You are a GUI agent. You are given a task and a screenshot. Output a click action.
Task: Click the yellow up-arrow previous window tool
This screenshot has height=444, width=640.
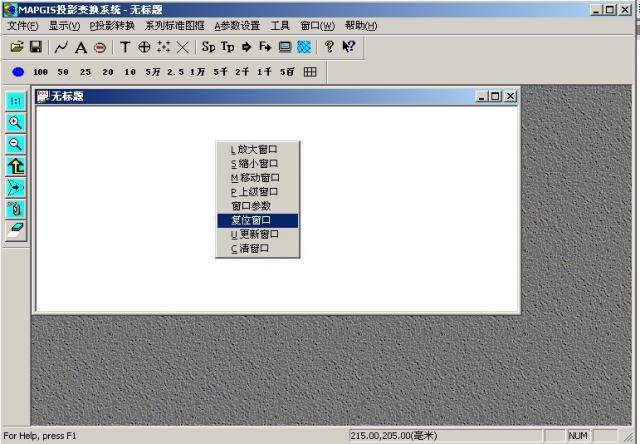16,165
